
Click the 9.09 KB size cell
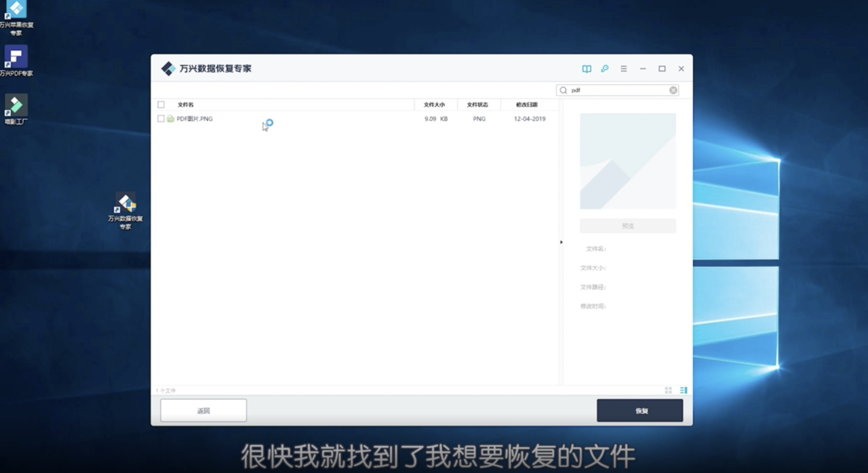(436, 119)
